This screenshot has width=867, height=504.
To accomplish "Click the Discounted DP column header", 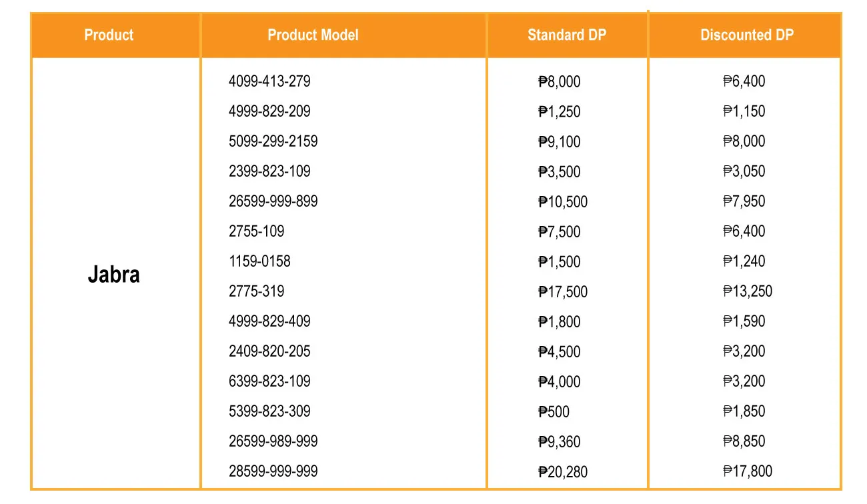I will (747, 35).
